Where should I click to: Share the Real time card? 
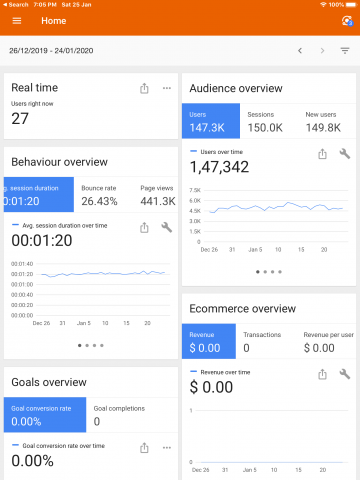144,88
